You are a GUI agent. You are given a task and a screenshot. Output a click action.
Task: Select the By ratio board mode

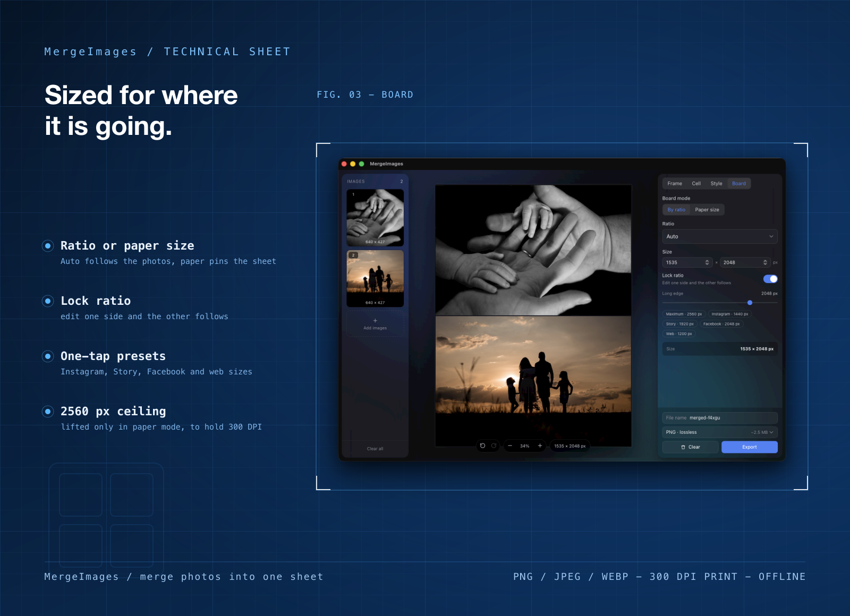[676, 209]
